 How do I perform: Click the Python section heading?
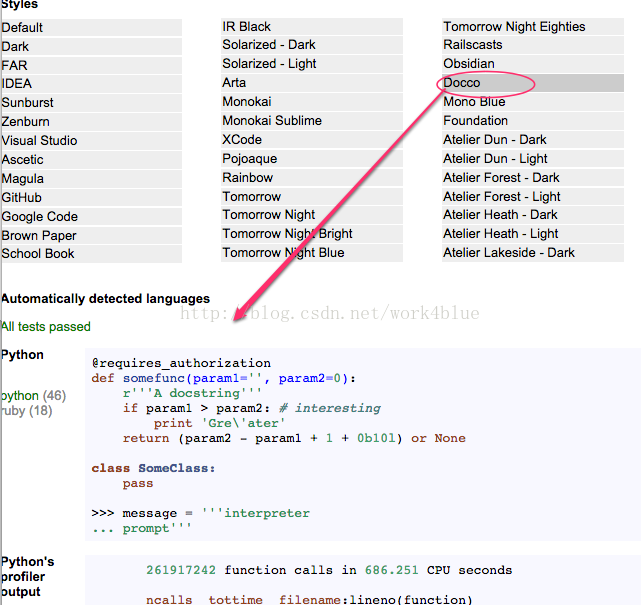pos(22,354)
